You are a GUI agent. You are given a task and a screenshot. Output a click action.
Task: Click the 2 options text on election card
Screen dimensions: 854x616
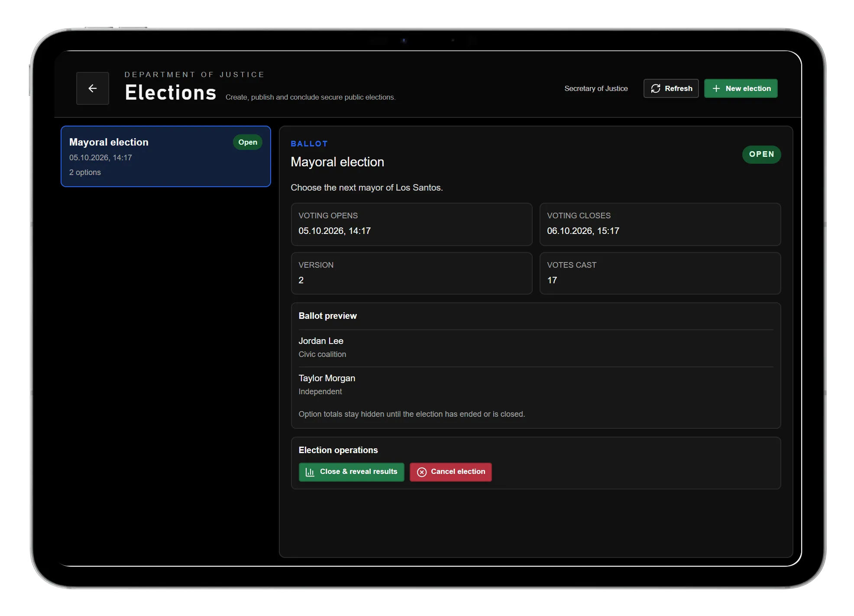click(85, 172)
